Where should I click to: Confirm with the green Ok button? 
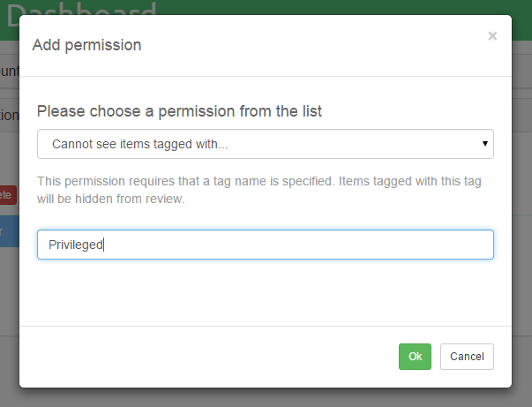(x=415, y=357)
